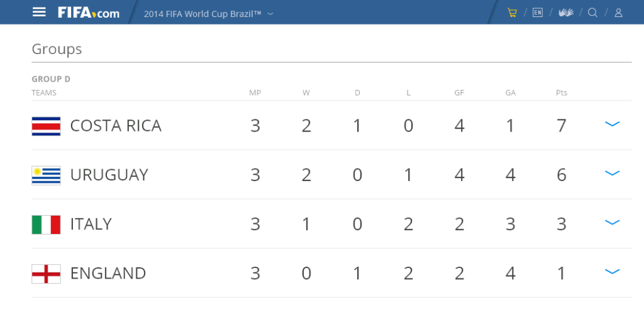This screenshot has width=644, height=322.
Task: Click the user account profile icon
Action: point(618,13)
